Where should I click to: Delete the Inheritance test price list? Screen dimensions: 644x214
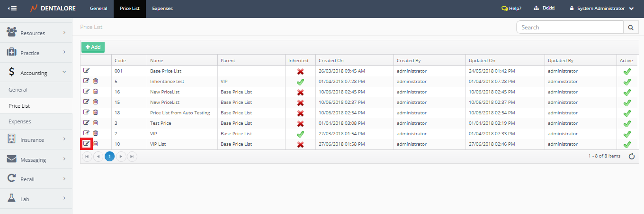click(95, 81)
